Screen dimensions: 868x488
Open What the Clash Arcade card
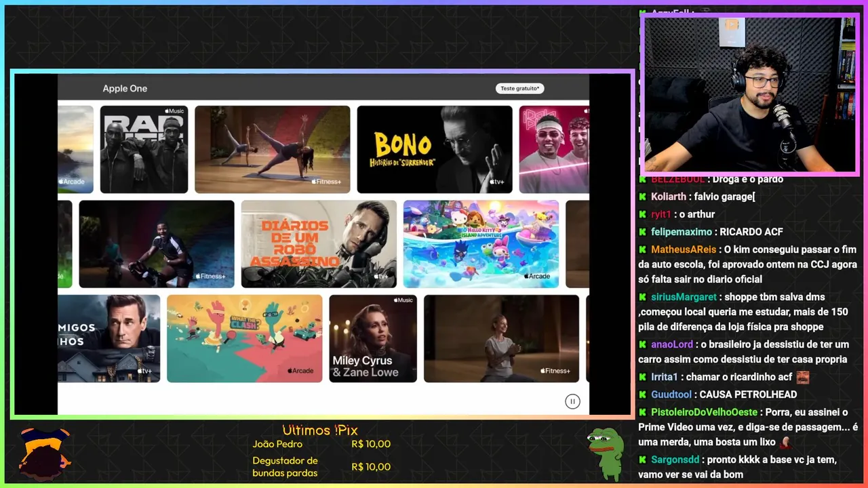pos(245,338)
